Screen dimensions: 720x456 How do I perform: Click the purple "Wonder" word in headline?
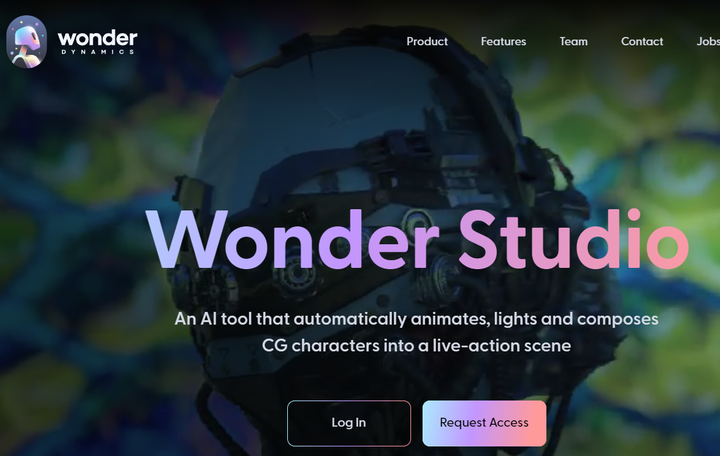coord(292,239)
